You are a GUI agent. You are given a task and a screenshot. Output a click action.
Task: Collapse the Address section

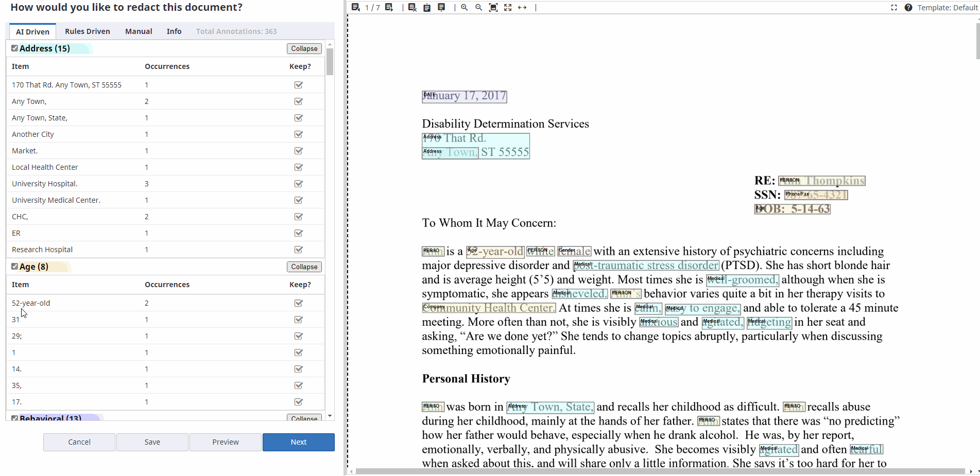coord(304,48)
